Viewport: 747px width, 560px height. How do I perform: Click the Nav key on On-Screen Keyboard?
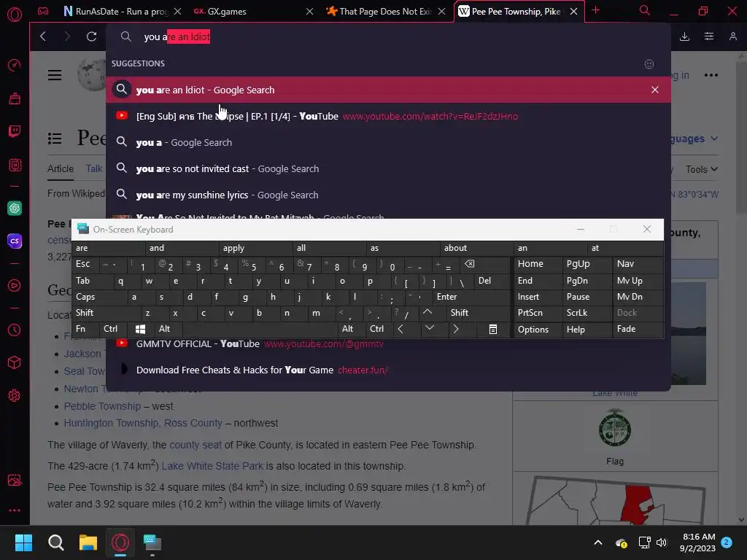(638, 264)
